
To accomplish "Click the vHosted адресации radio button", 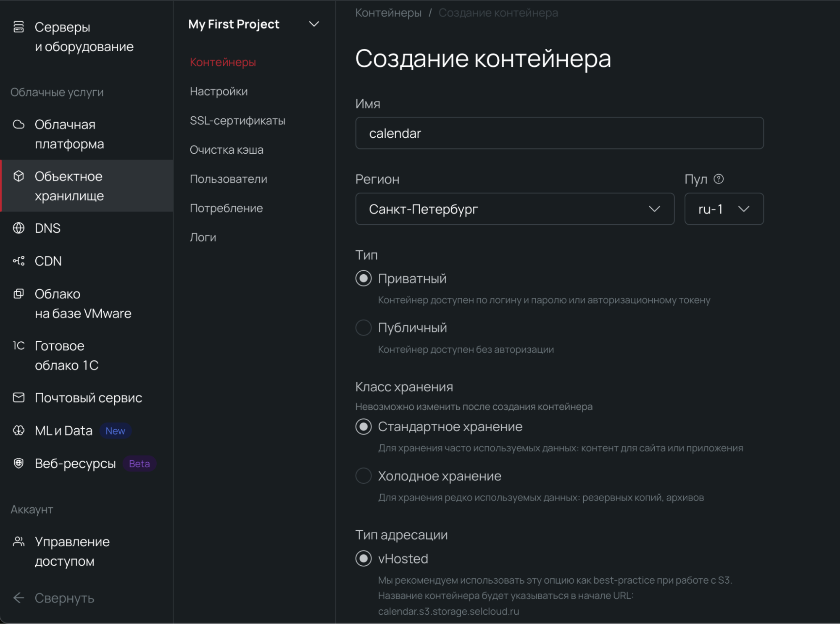I will 364,558.
